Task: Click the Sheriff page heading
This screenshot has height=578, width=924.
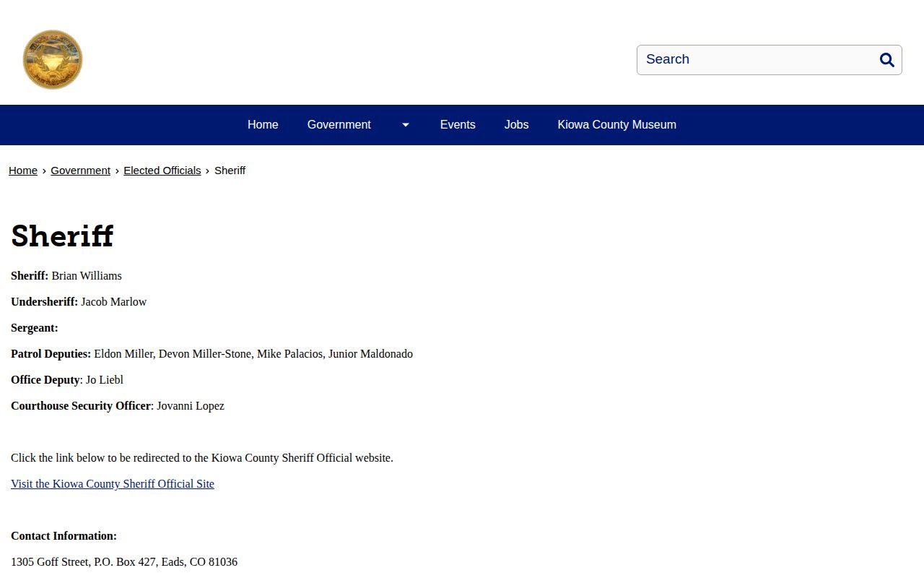Action: 63,236
